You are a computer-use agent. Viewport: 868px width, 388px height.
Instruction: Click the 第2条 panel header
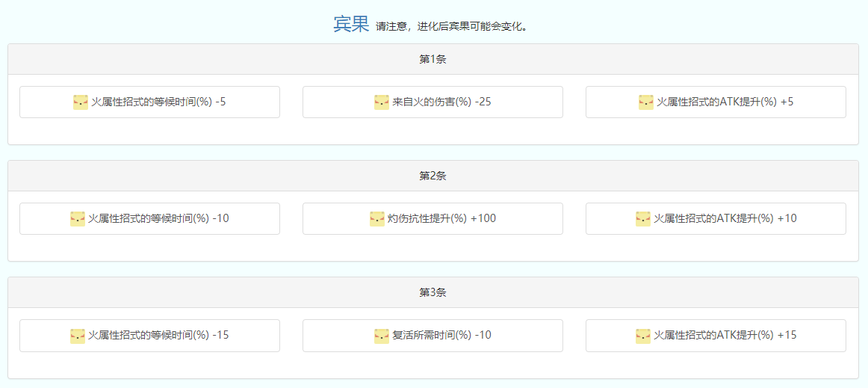point(433,176)
